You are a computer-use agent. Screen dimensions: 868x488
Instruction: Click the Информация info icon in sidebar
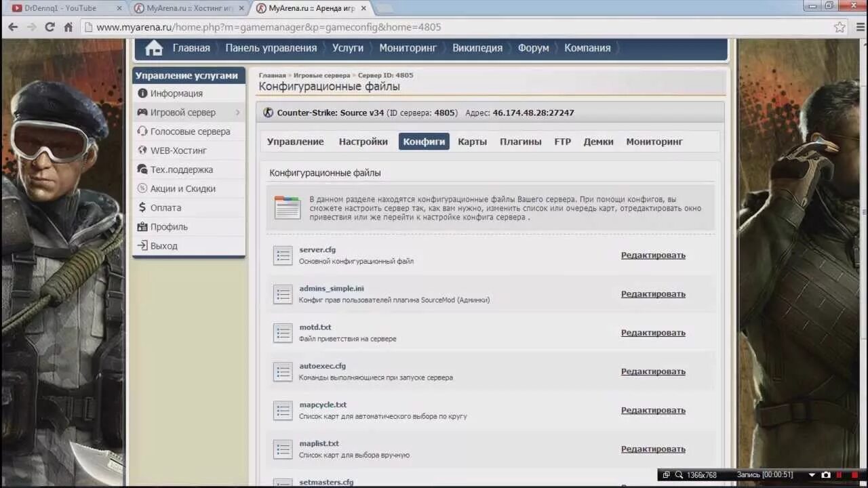142,94
